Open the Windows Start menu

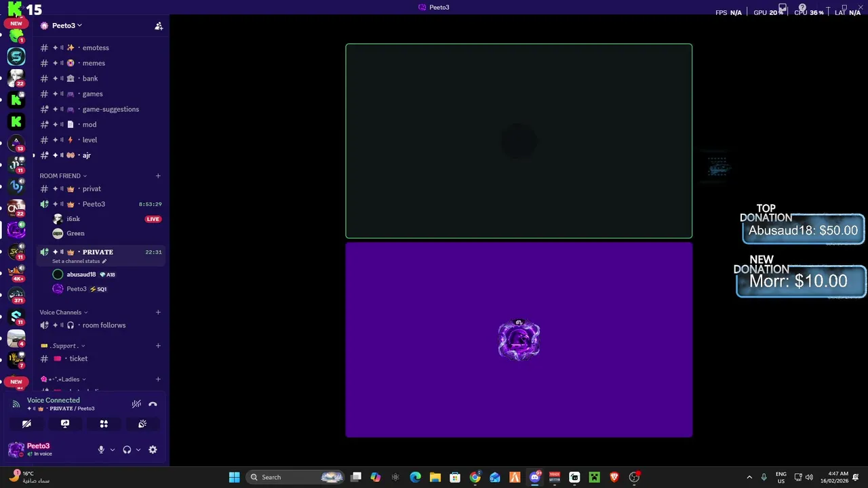click(x=234, y=477)
